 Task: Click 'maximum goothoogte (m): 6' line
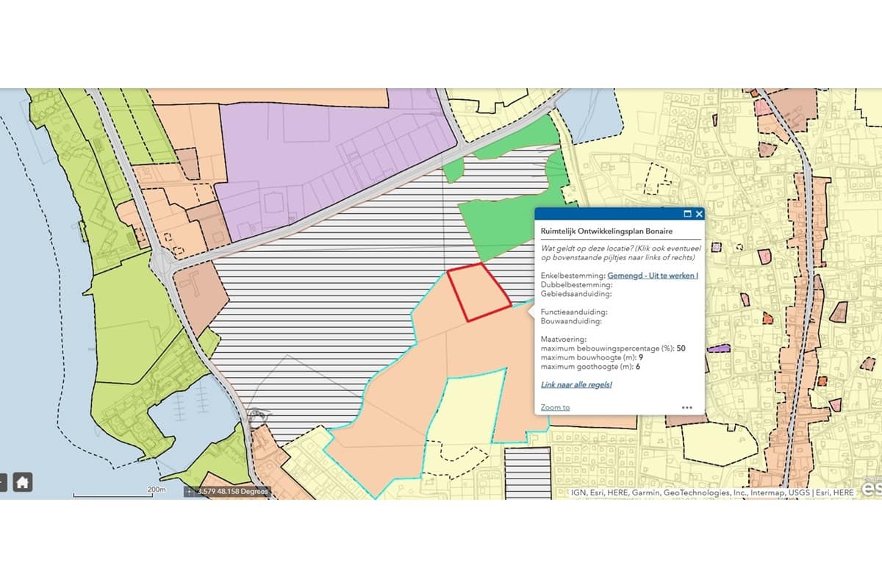(x=592, y=366)
